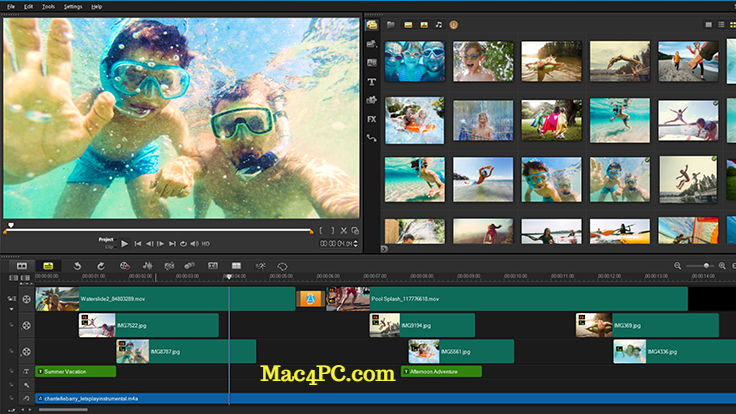Switch library to list view
736x414 pixels.
721,24
